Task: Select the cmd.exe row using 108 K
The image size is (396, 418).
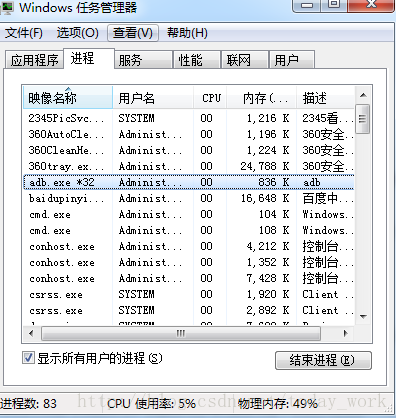Action: [x=189, y=230]
